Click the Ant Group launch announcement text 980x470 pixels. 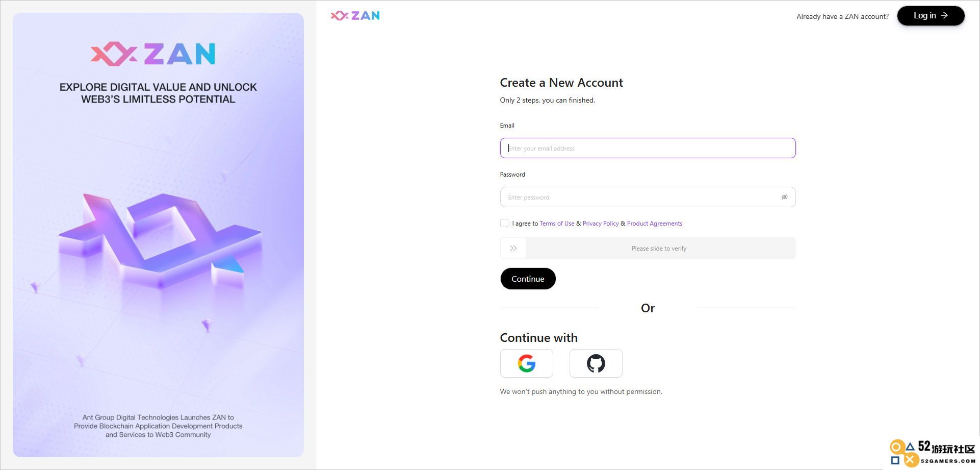[158, 426]
